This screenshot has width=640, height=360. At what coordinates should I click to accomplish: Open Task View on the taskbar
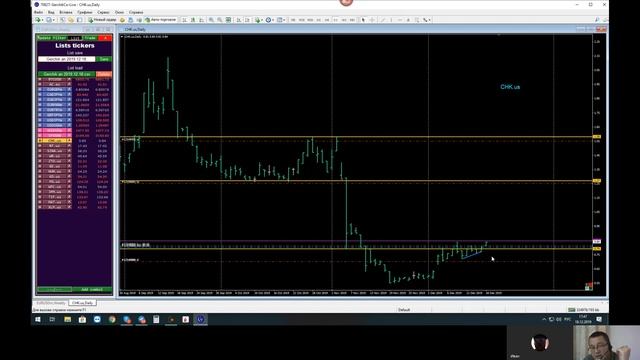click(x=52, y=319)
